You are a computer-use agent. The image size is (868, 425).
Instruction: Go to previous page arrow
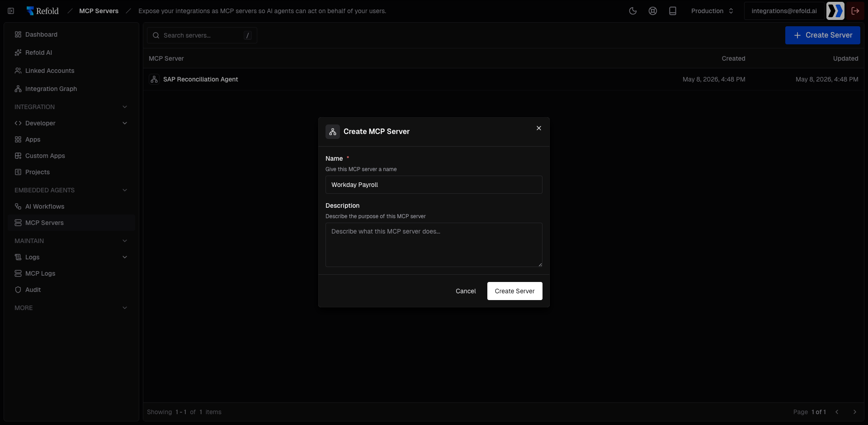pos(837,412)
